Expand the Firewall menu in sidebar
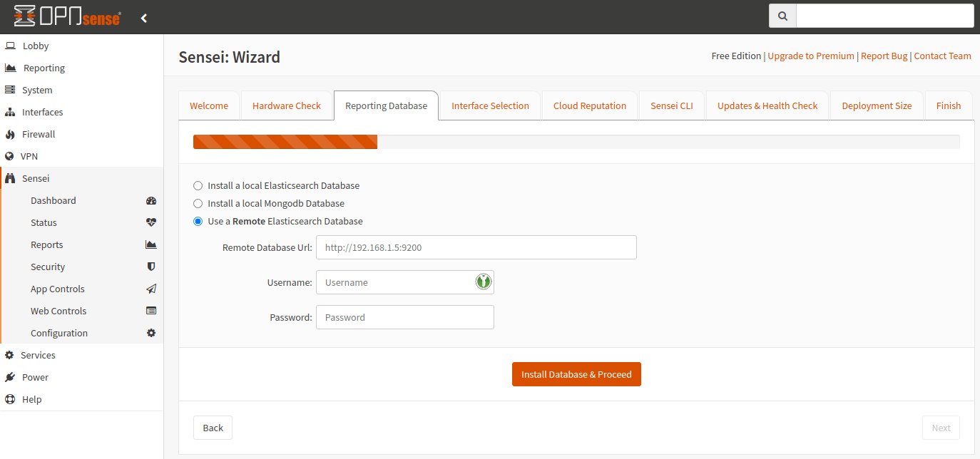The height and width of the screenshot is (459, 980). pos(39,135)
